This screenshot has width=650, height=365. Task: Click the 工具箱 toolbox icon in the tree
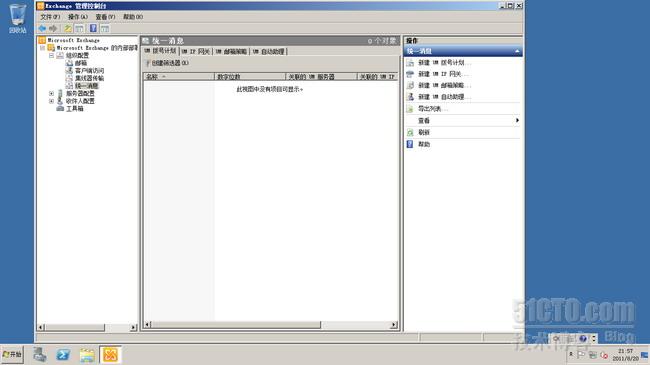(x=60, y=108)
